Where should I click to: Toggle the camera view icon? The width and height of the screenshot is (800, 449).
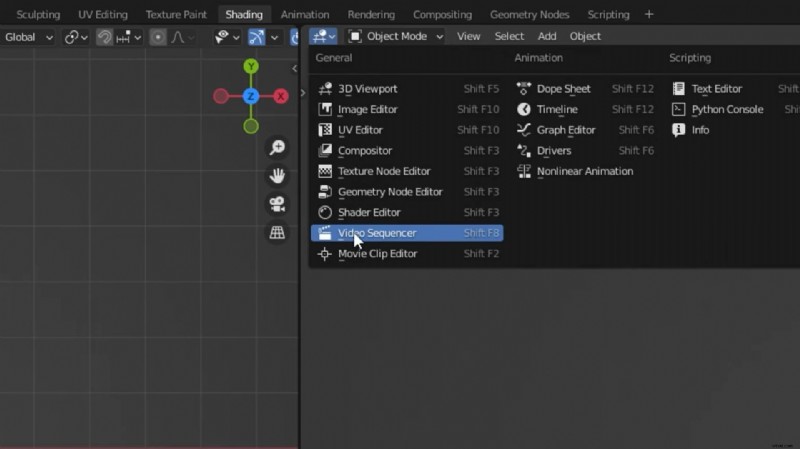pos(277,204)
